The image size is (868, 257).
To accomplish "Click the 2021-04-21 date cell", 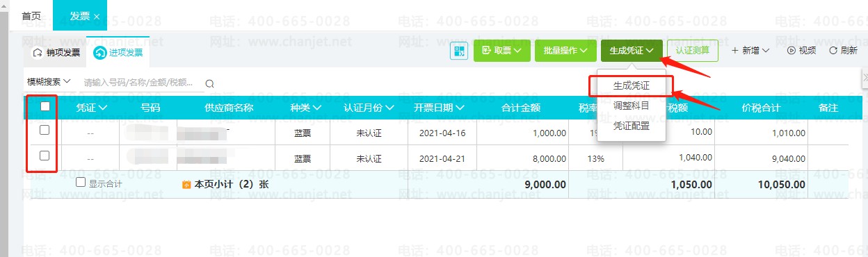I will click(x=442, y=158).
